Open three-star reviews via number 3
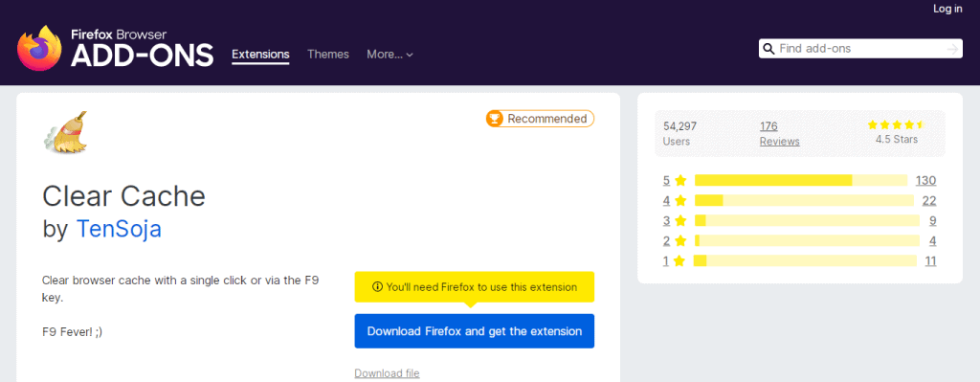The height and width of the screenshot is (382, 980). [666, 221]
